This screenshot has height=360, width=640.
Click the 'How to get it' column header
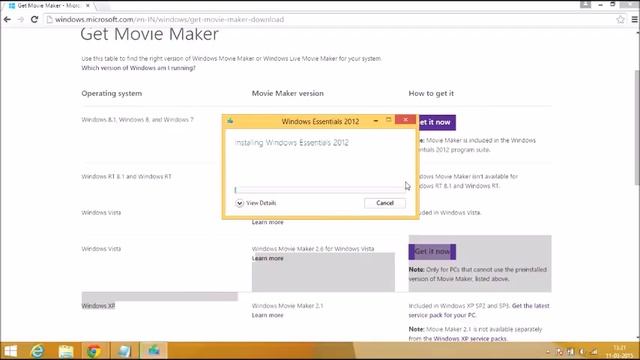(431, 93)
